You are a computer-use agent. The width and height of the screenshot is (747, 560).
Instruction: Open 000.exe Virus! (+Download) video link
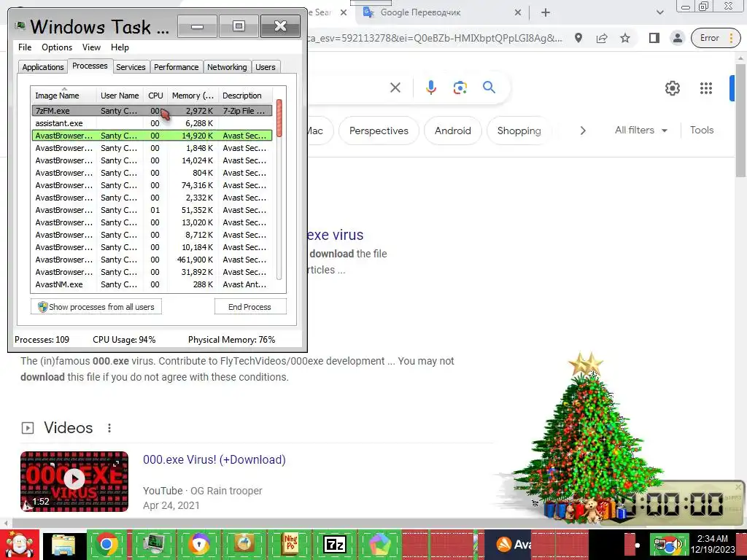(214, 459)
